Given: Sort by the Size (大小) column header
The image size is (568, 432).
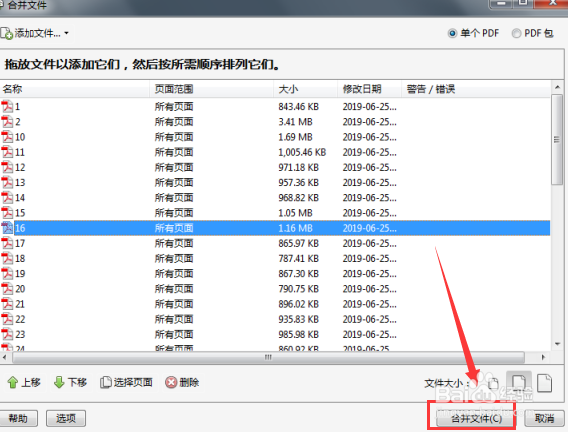Looking at the screenshot, I should tap(306, 89).
